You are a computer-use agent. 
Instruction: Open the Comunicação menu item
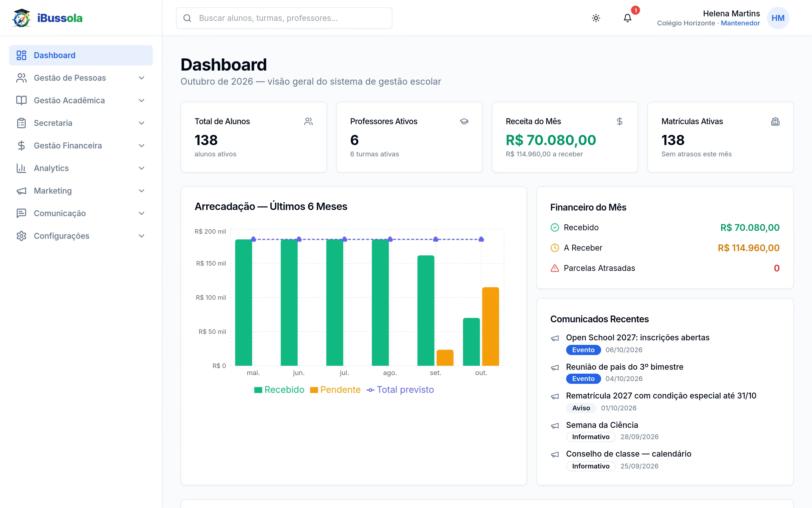pos(81,213)
